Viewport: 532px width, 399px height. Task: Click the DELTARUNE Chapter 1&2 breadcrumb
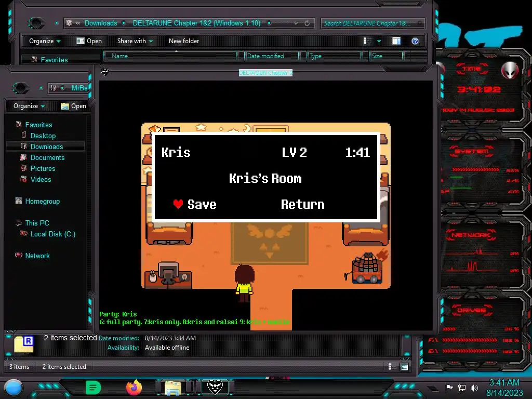(x=196, y=23)
